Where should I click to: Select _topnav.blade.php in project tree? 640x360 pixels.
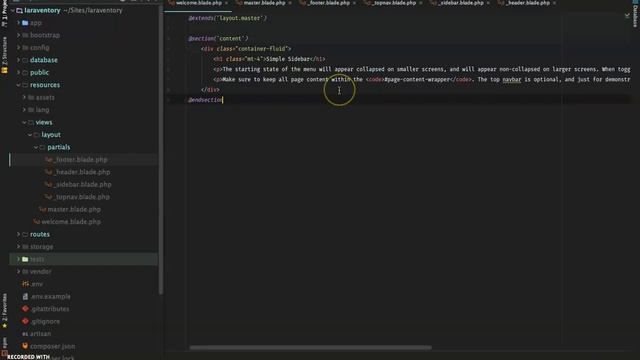click(83, 197)
